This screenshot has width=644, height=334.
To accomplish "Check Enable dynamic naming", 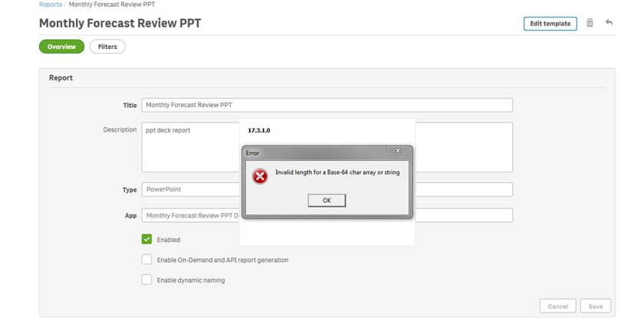I will pos(146,280).
